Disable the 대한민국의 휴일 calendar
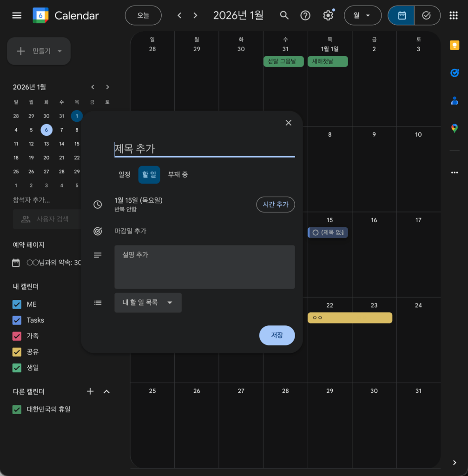Screen dimensions: 468x476 [17, 410]
